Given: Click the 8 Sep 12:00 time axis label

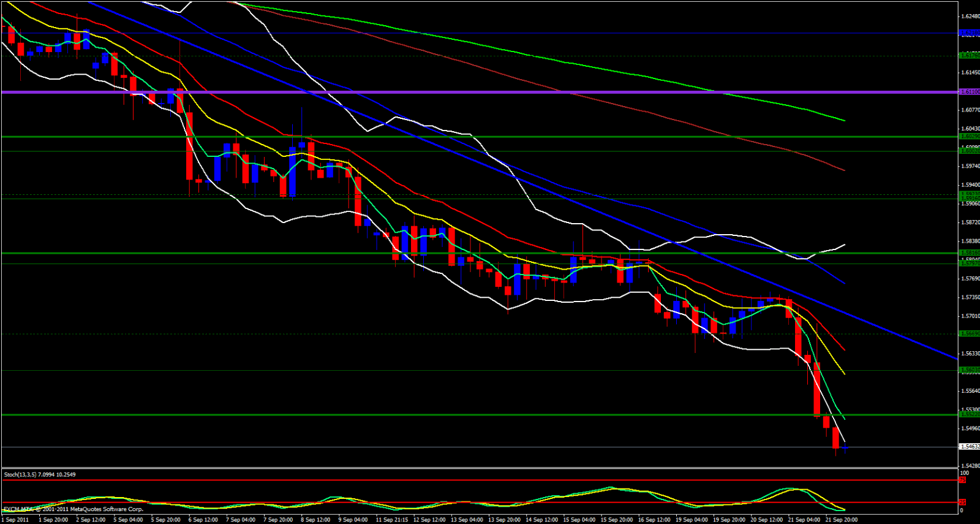Looking at the screenshot, I should click(315, 520).
